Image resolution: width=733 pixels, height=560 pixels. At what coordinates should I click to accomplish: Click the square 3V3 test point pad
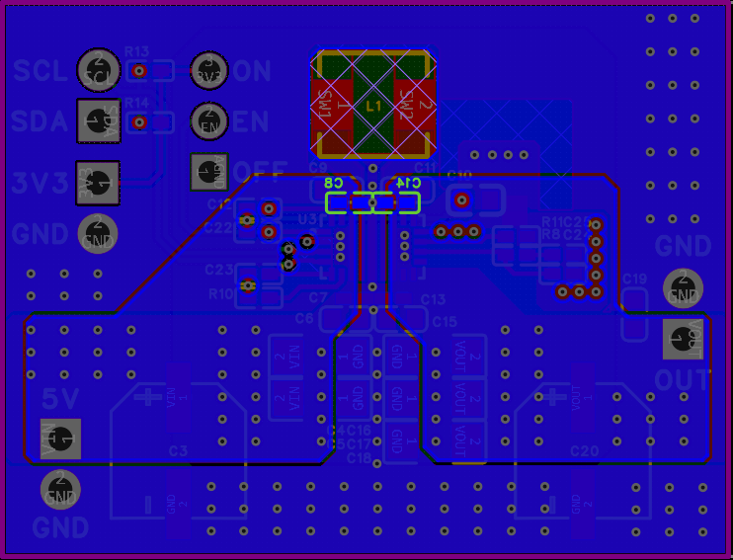pos(98,183)
